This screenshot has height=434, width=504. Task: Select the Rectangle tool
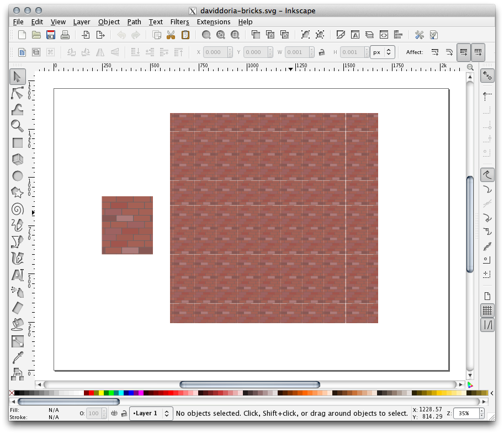tap(17, 142)
